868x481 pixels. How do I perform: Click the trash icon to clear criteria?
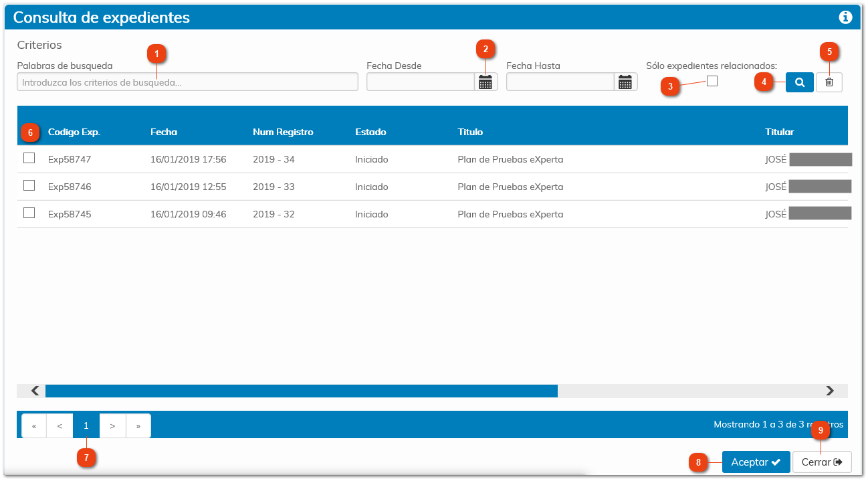point(829,81)
